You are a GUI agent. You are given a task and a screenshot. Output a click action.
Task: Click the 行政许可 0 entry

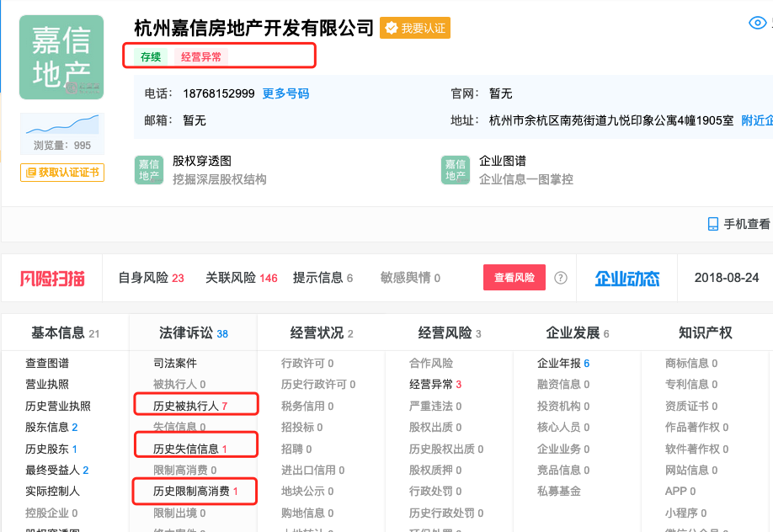307,364
